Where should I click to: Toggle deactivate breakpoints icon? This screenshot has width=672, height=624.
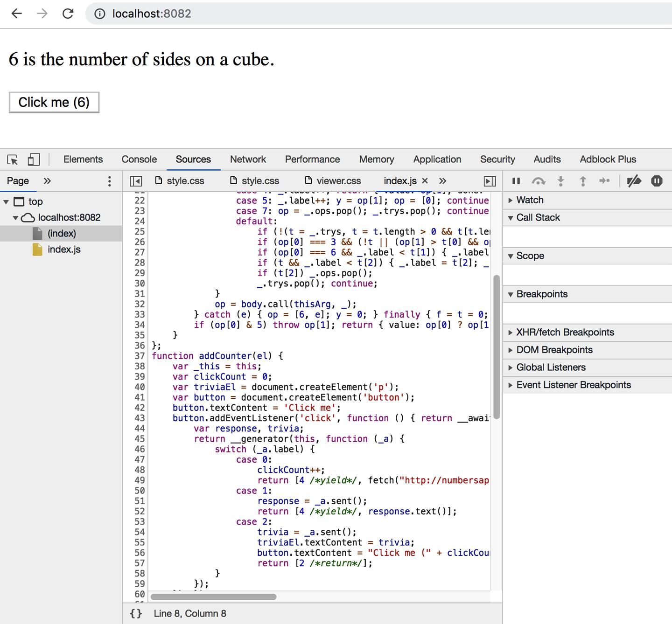(634, 181)
